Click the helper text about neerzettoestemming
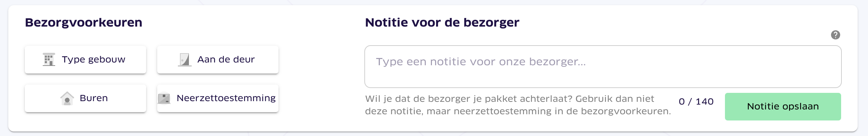 coord(518,105)
